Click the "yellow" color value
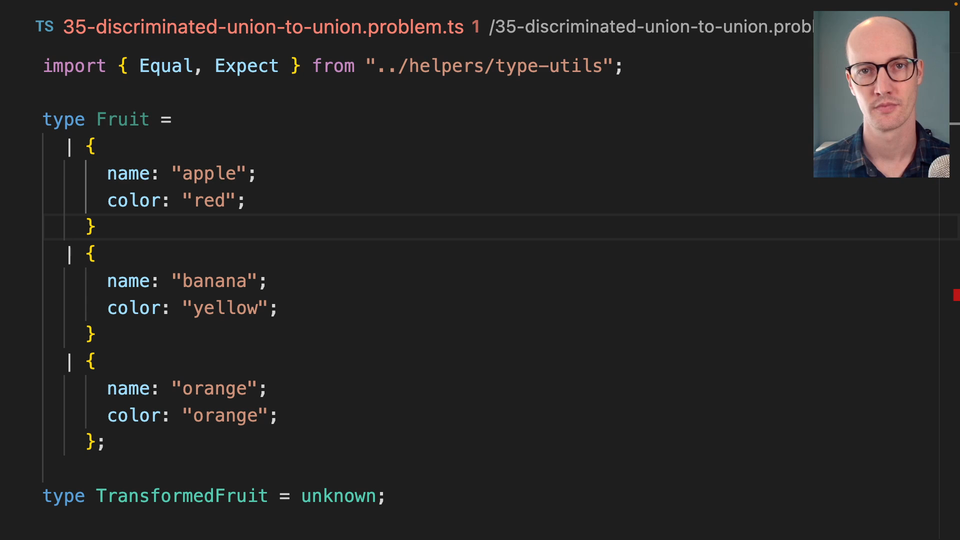 coord(224,308)
